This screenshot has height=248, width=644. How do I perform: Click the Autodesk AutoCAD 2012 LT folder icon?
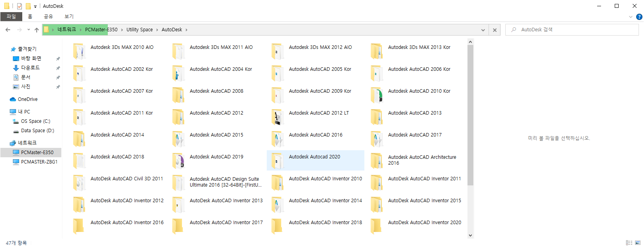[x=278, y=117]
